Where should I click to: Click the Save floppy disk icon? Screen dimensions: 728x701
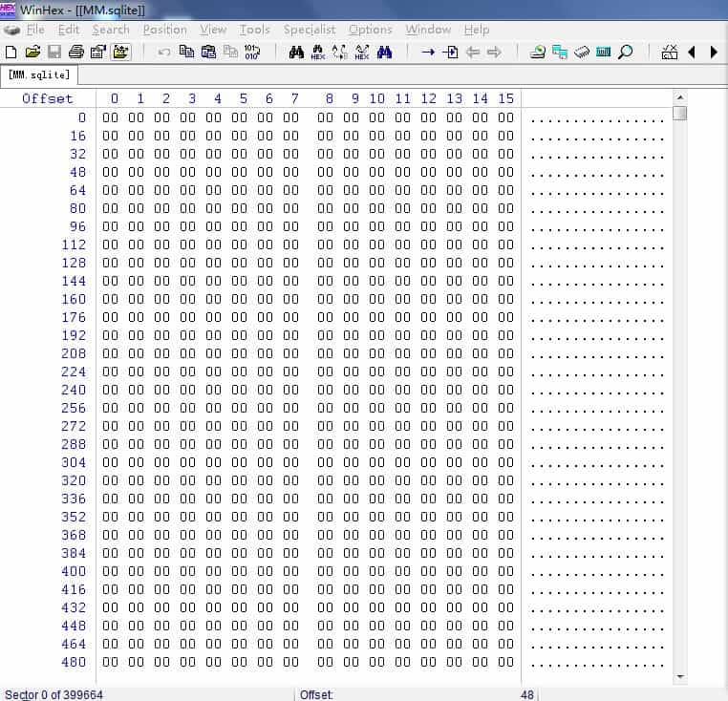coord(54,52)
